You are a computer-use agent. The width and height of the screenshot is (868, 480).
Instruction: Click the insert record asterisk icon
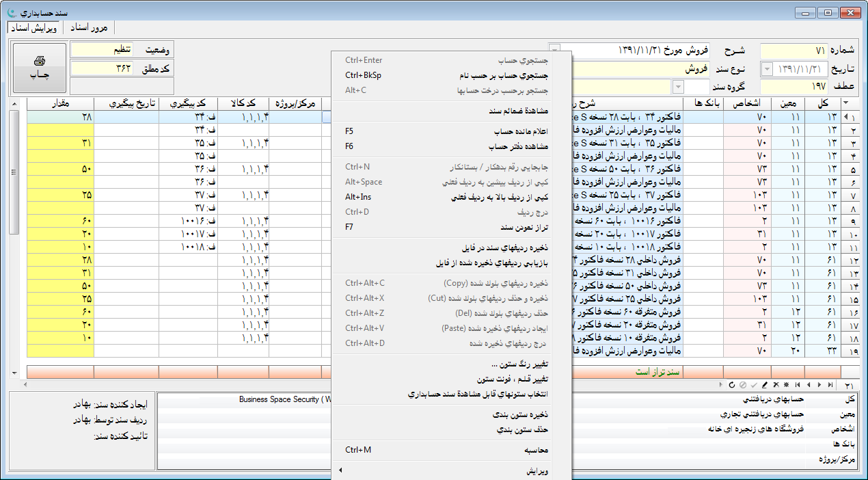787,386
